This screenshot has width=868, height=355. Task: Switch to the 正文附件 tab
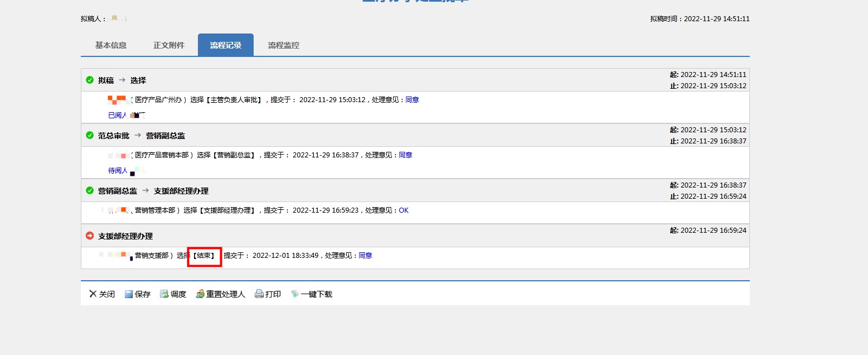pos(169,45)
